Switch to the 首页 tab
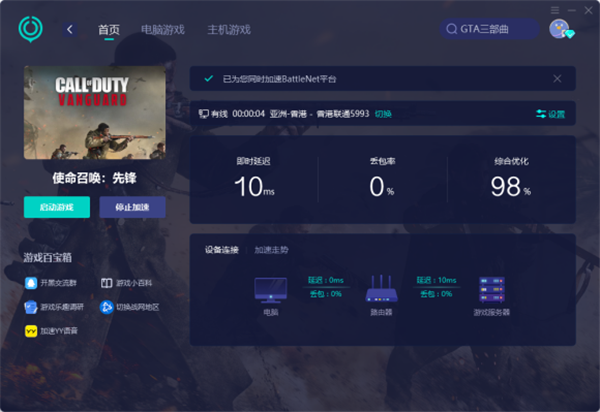Screen dimensions: 600x412 pyautogui.click(x=109, y=30)
